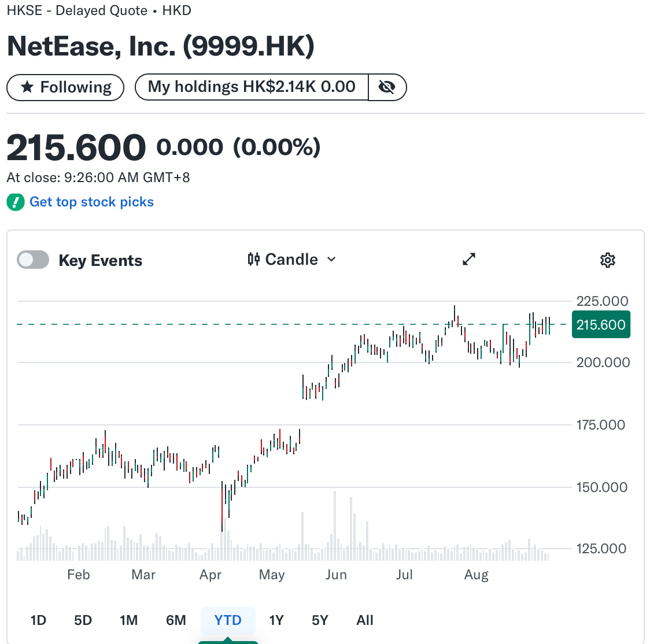Select the 5D time range
650x644 pixels.
click(x=83, y=620)
